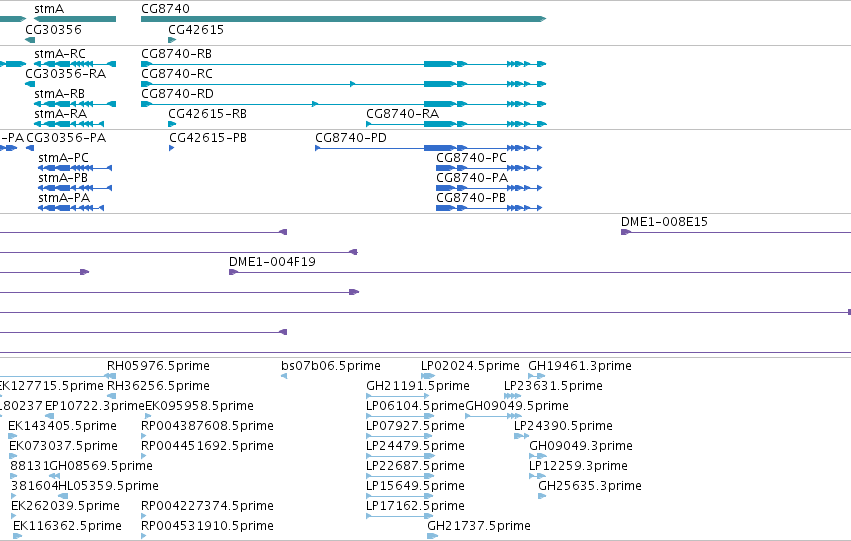Click the HL05359.5prime EST label
Image resolution: width=851 pixels, height=541 pixels.
click(108, 486)
